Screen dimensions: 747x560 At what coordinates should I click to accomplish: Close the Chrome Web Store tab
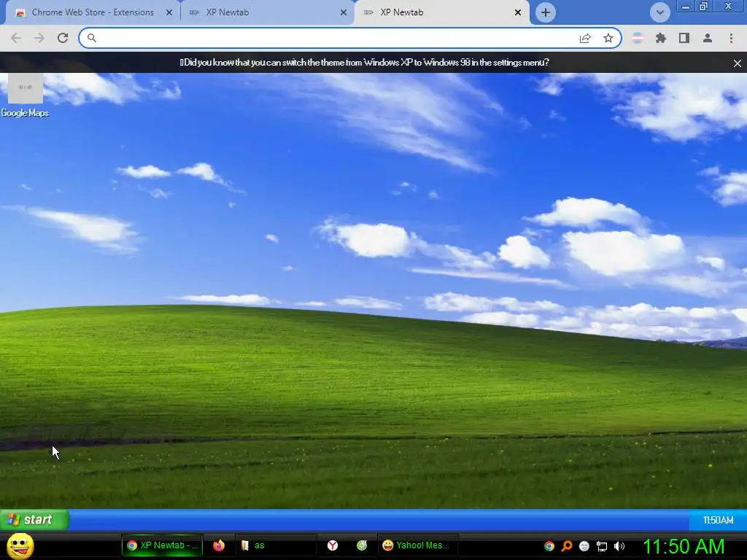169,12
